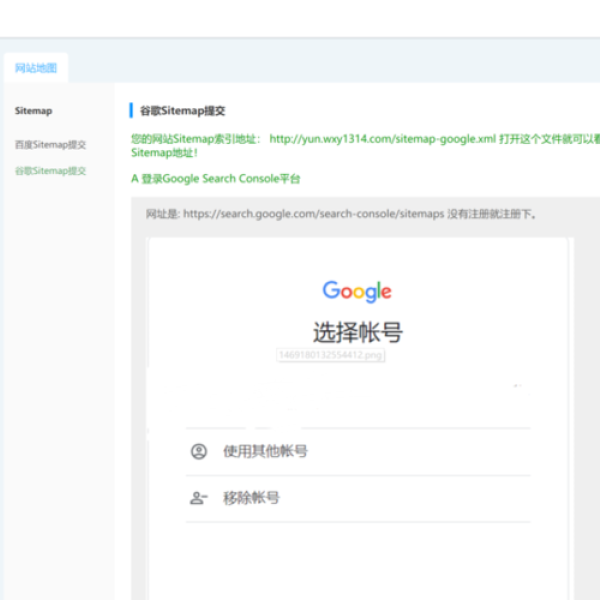Click the Google logo in the screenshot

click(357, 292)
